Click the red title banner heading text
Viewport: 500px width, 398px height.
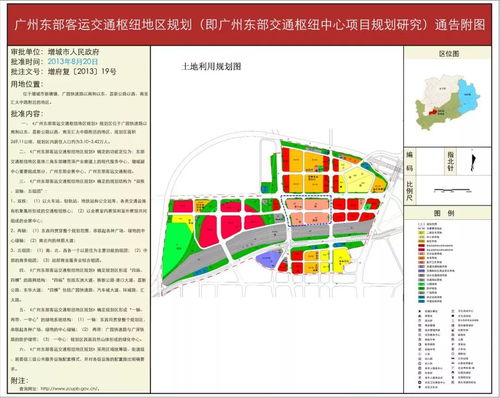coord(250,25)
